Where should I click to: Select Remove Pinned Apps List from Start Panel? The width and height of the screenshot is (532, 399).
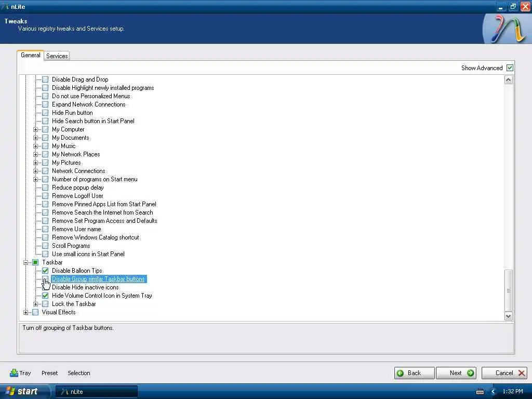click(104, 204)
